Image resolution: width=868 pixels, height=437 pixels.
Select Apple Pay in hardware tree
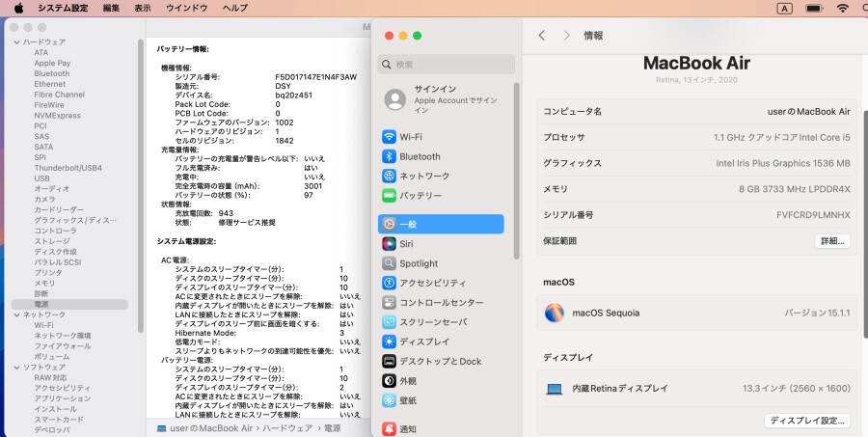pyautogui.click(x=52, y=63)
